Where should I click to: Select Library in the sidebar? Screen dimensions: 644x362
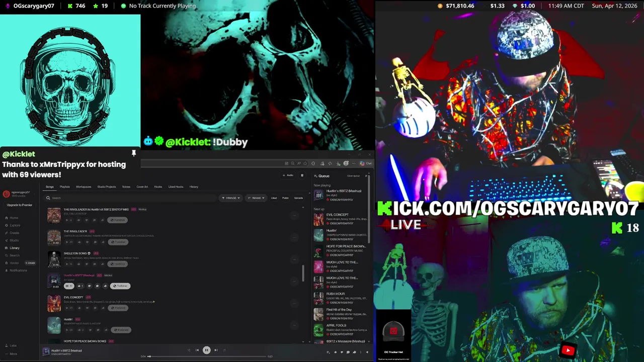12,248
